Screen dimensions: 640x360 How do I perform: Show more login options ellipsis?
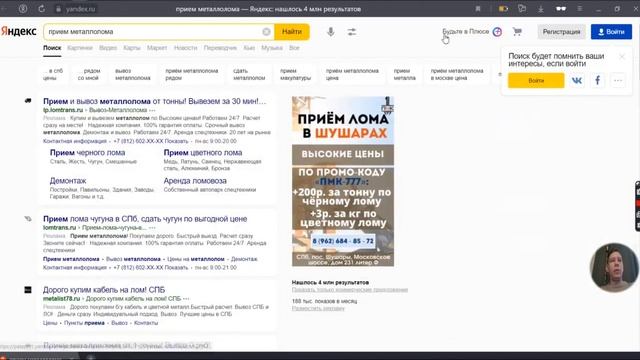tap(618, 80)
